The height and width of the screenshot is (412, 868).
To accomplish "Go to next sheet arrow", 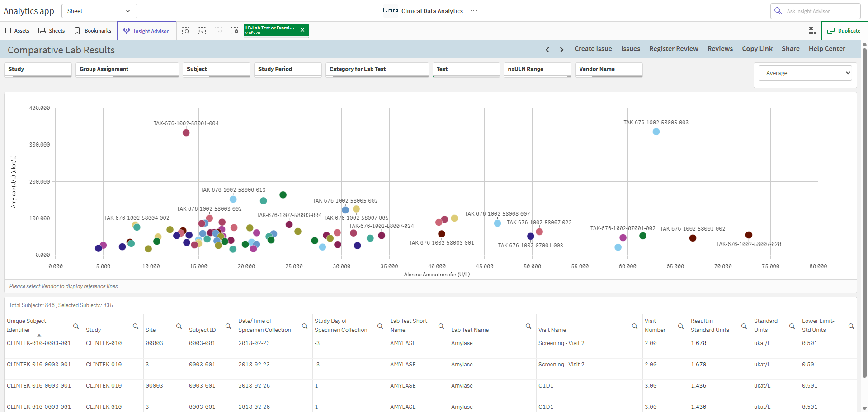I will (561, 49).
